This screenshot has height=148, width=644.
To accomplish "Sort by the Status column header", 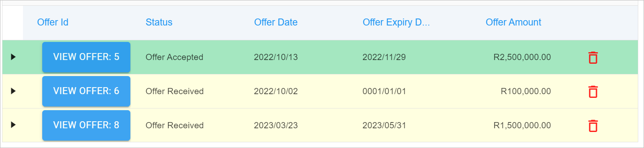I will tap(159, 22).
